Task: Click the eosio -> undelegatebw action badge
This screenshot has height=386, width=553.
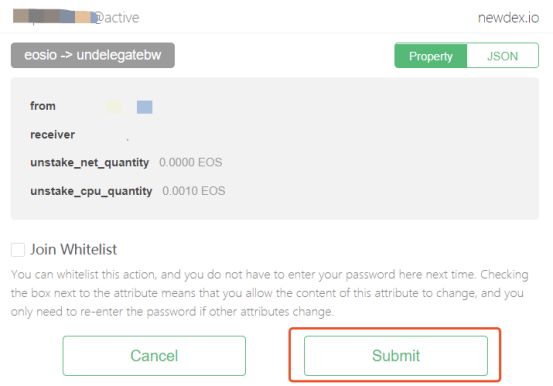Action: tap(93, 55)
